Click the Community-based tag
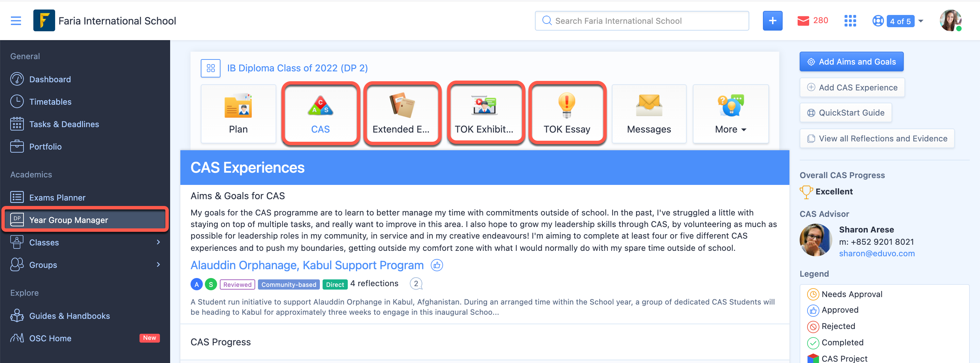Screen dimensions: 980x363 coord(288,284)
